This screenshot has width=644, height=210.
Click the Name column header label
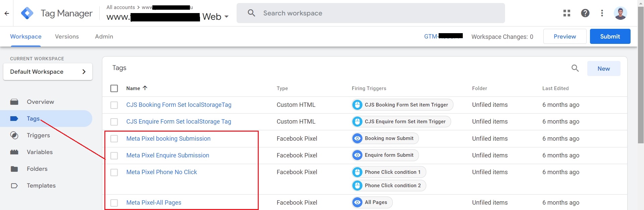[x=133, y=88]
